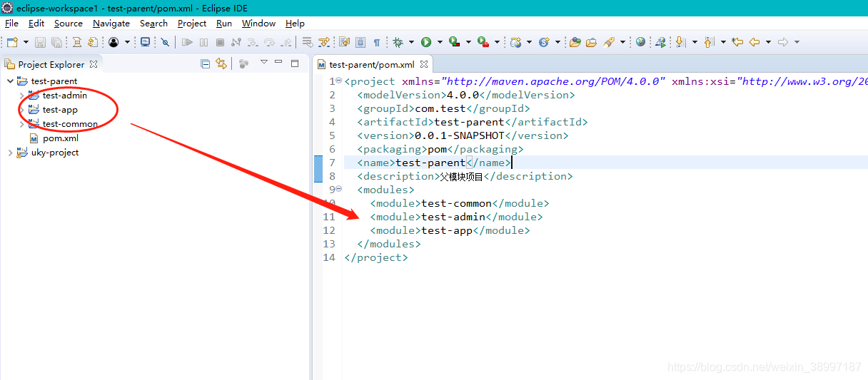Click the Previous Annotation icon
Image resolution: width=868 pixels, height=380 pixels.
click(709, 42)
